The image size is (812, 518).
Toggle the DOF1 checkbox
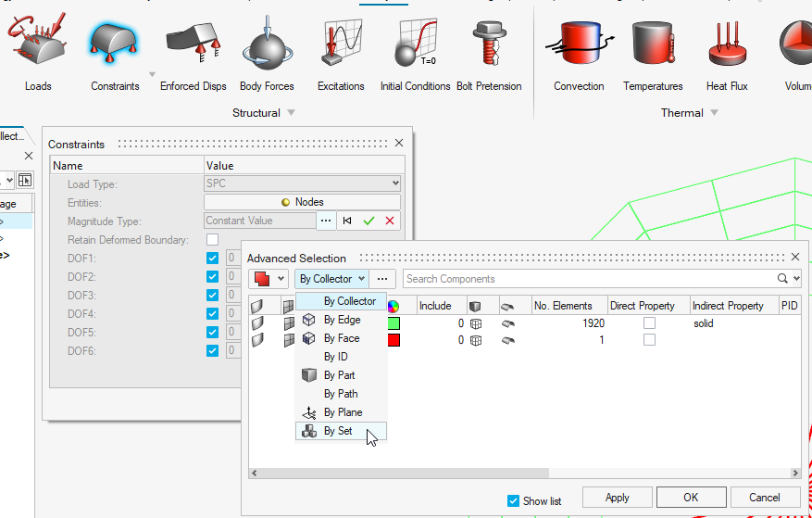[213, 259]
